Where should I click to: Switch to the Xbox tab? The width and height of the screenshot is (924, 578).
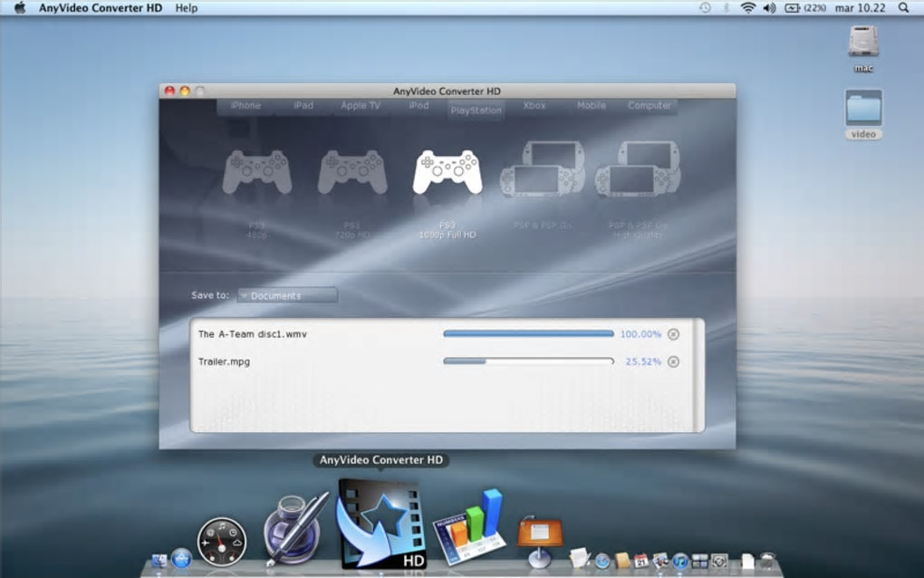[534, 105]
